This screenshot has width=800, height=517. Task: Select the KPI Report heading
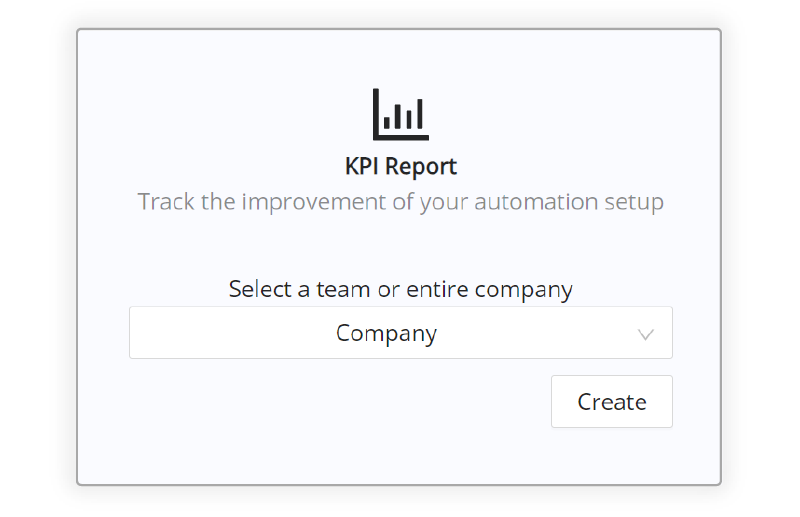[401, 166]
